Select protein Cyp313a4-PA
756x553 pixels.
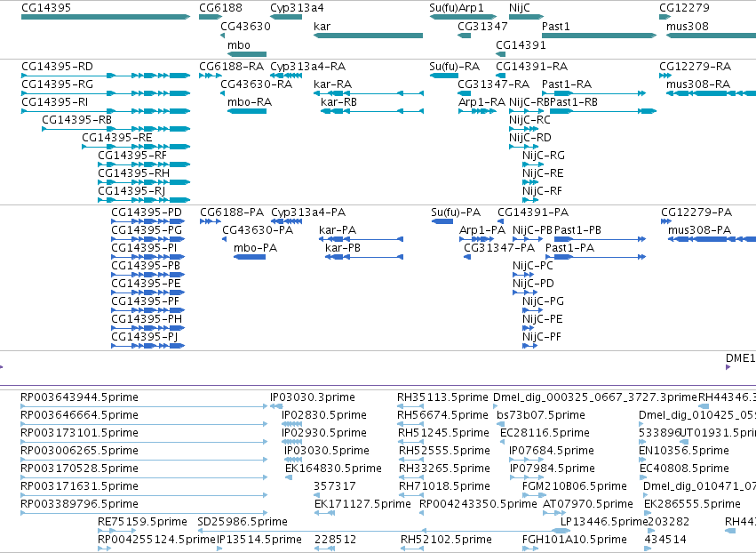[308, 212]
